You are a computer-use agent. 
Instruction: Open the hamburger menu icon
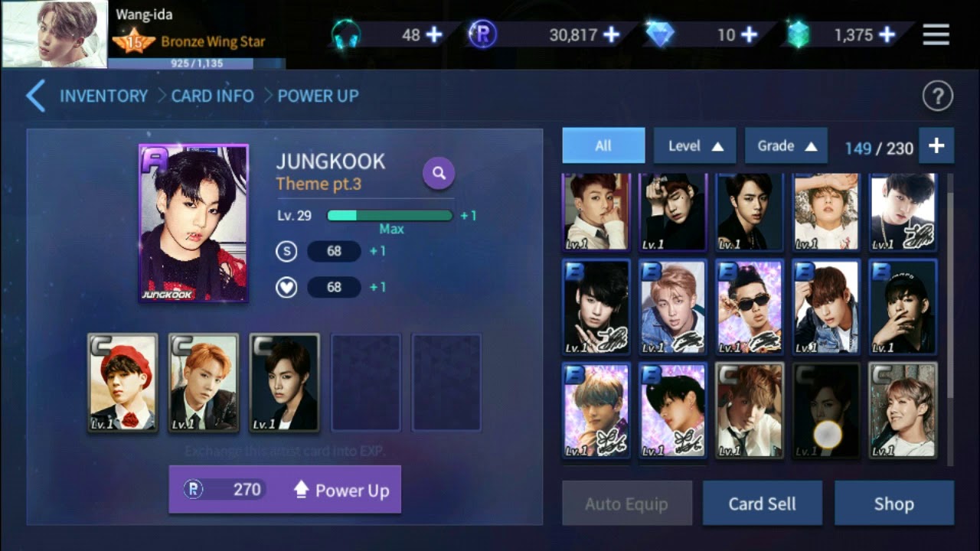pyautogui.click(x=936, y=34)
